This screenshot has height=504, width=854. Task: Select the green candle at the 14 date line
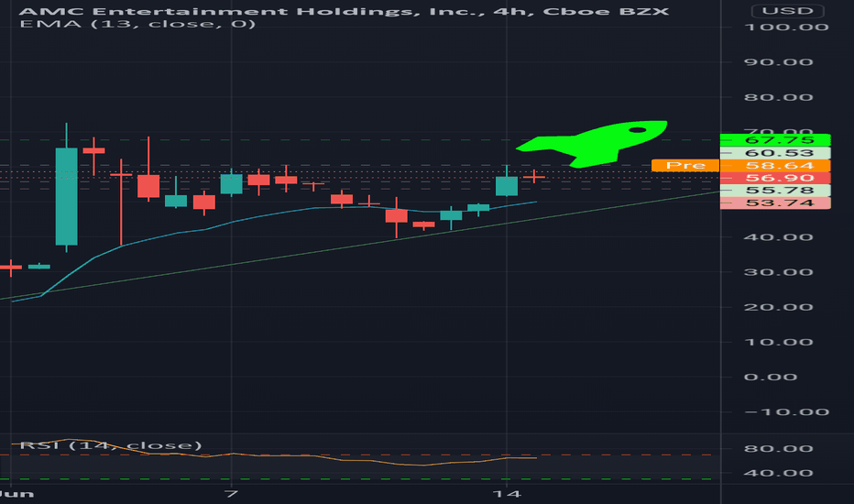click(507, 186)
